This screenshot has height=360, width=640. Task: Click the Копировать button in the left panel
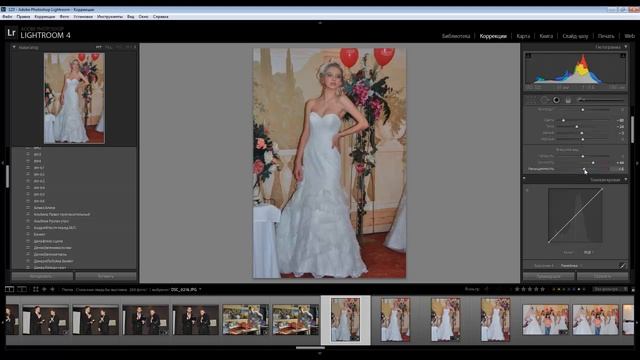pyautogui.click(x=42, y=276)
